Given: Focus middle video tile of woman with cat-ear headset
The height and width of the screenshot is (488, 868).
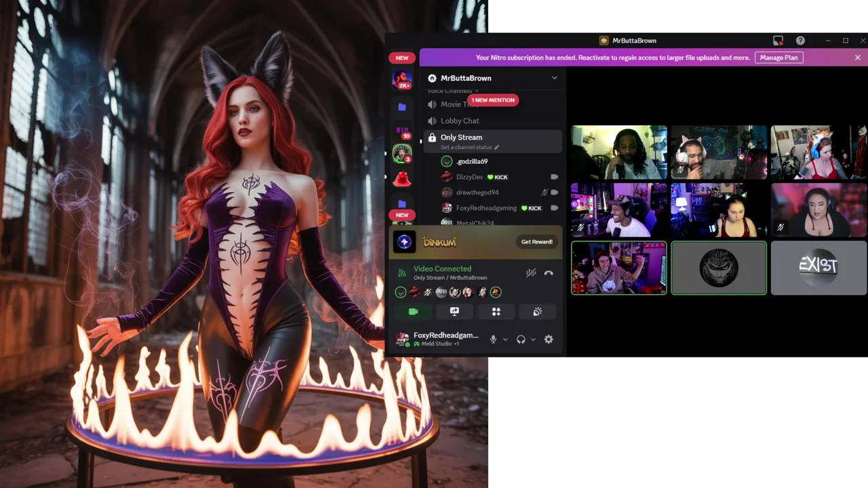Looking at the screenshot, I should (719, 210).
